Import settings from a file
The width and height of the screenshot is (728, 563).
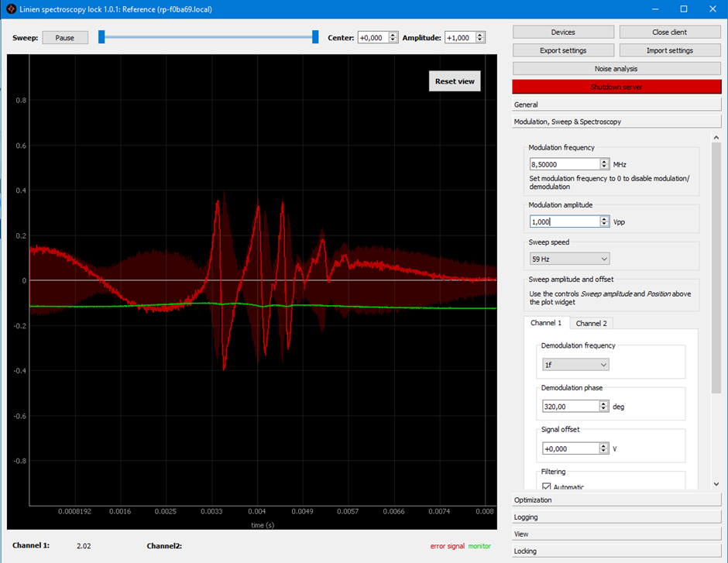click(x=668, y=50)
